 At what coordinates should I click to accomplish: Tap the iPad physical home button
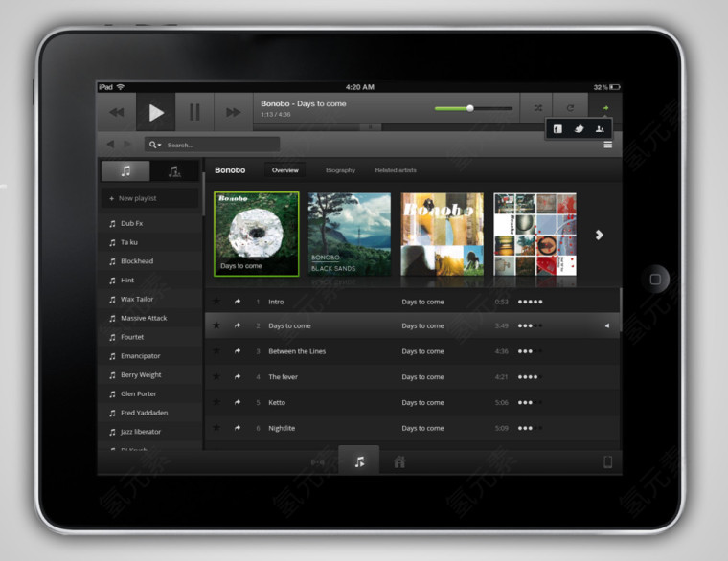coord(655,280)
